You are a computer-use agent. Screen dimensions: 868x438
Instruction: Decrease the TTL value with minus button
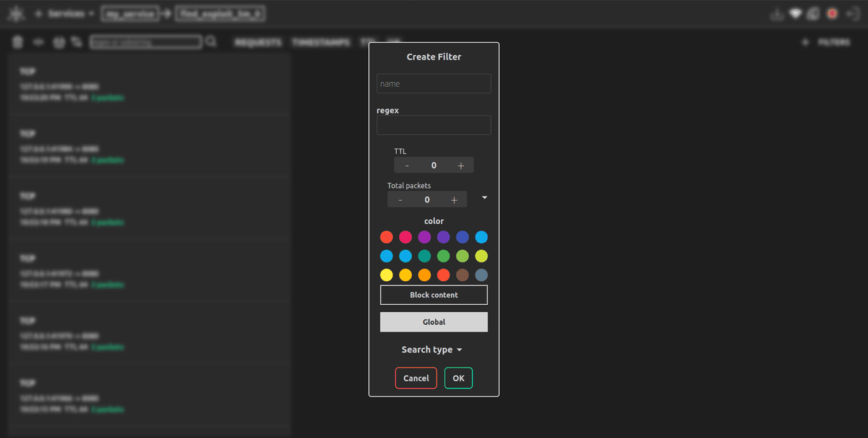pos(407,165)
